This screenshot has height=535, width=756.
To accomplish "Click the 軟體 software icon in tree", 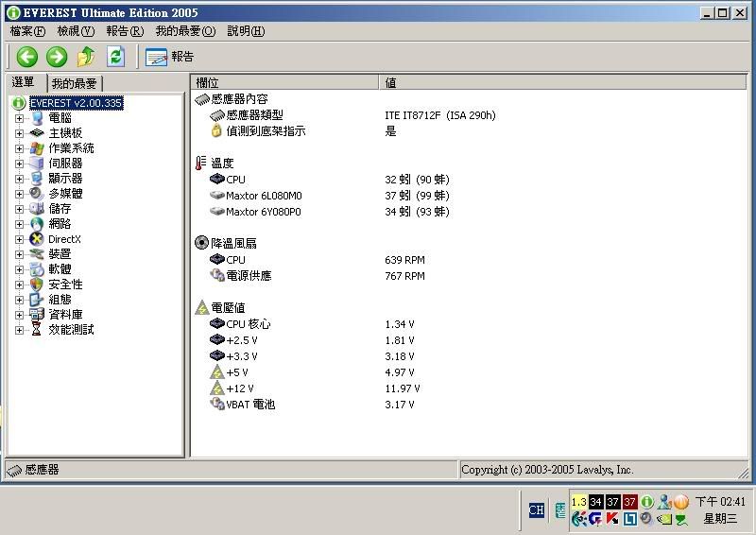I will [37, 269].
